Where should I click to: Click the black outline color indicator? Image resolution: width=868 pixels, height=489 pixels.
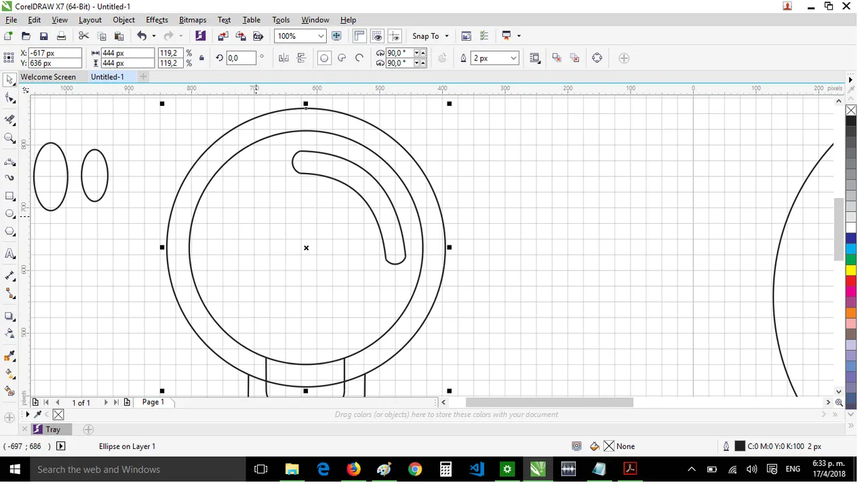(x=740, y=446)
